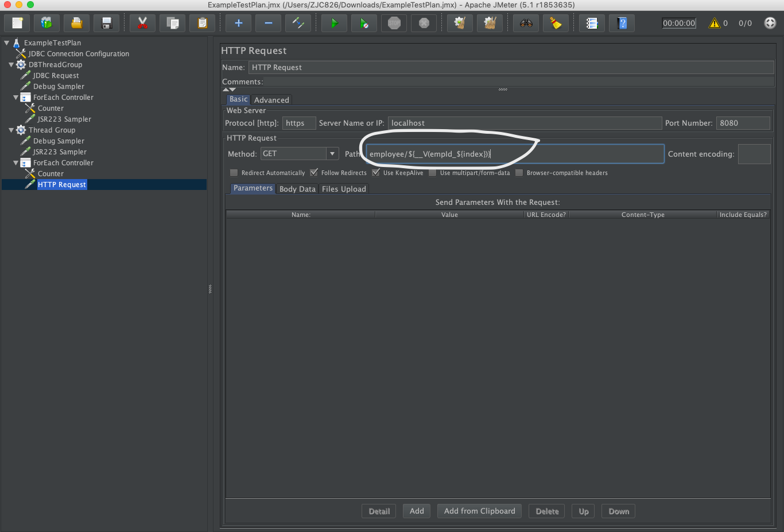The height and width of the screenshot is (532, 784).
Task: Click the Include Equals? column header
Action: (743, 215)
